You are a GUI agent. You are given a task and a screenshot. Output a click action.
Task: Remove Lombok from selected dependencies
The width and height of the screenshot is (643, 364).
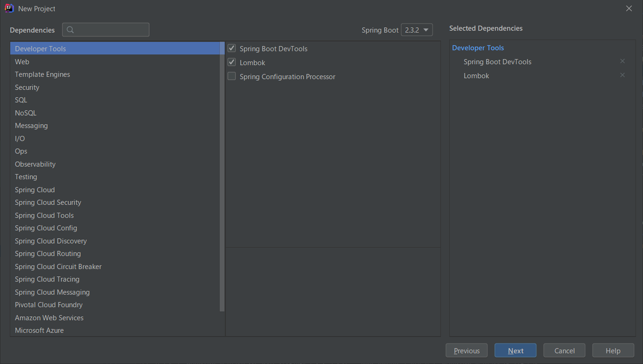click(622, 75)
